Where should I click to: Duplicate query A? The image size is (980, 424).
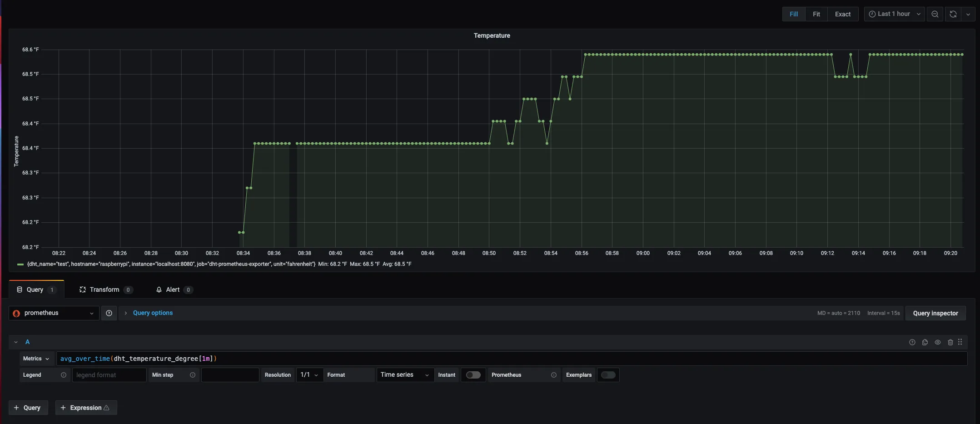click(x=925, y=342)
